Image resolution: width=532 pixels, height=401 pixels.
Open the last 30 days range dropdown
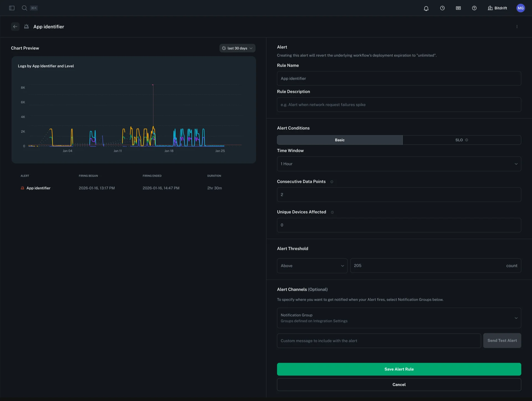coord(237,48)
